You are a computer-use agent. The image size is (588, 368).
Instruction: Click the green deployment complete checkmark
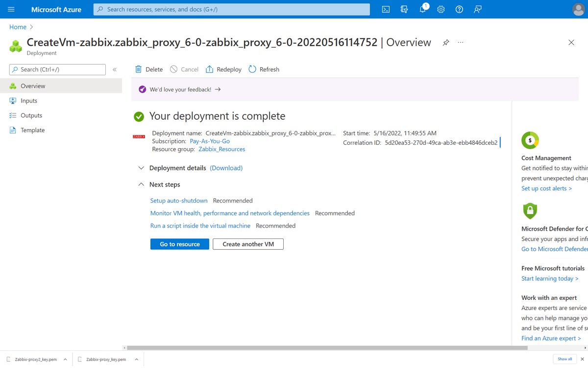pos(139,116)
